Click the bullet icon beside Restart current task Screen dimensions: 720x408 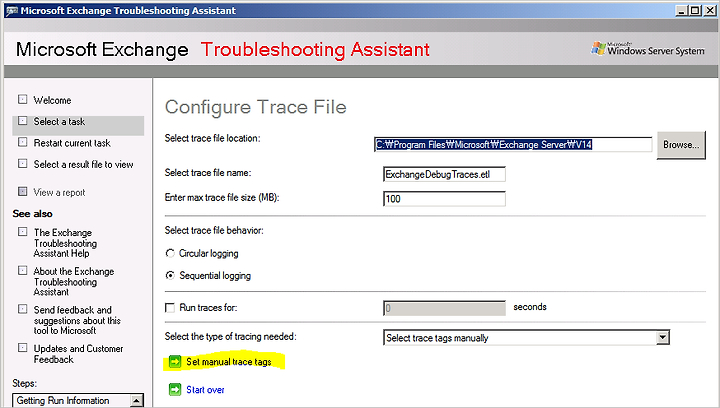(x=22, y=142)
